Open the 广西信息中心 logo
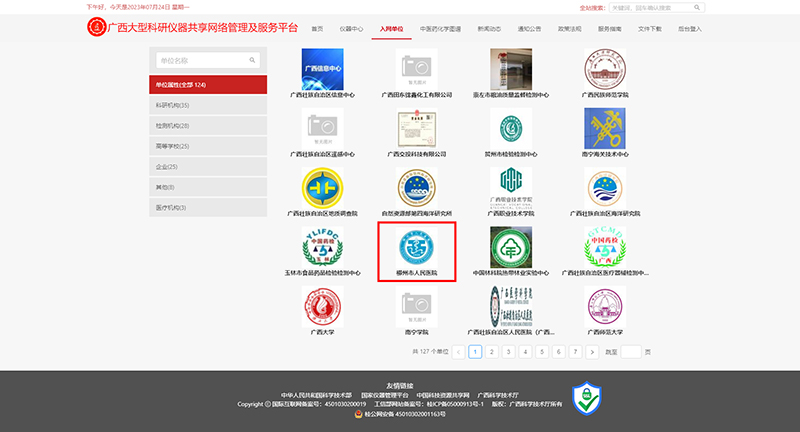This screenshot has height=432, width=800. tap(322, 69)
